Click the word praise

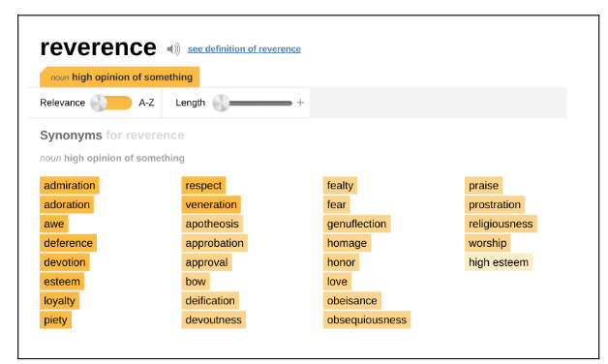483,185
